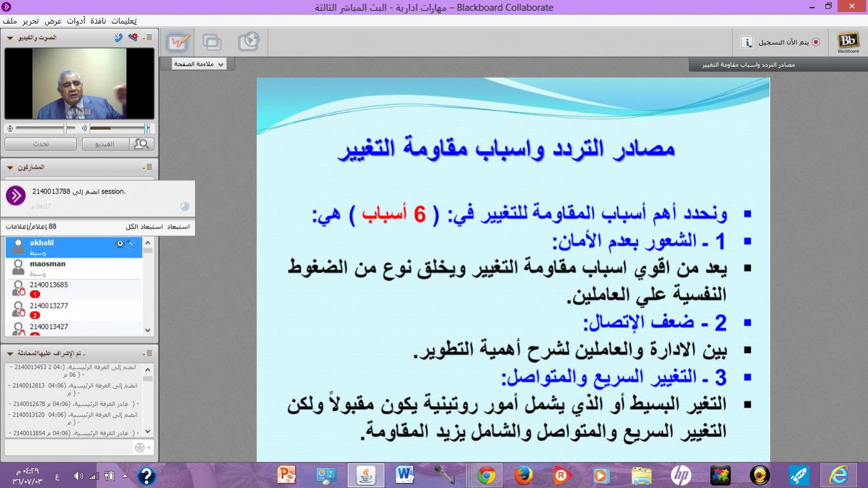868x488 pixels.
Task: Click the purple Collaborate notification icon
Action: coord(15,195)
